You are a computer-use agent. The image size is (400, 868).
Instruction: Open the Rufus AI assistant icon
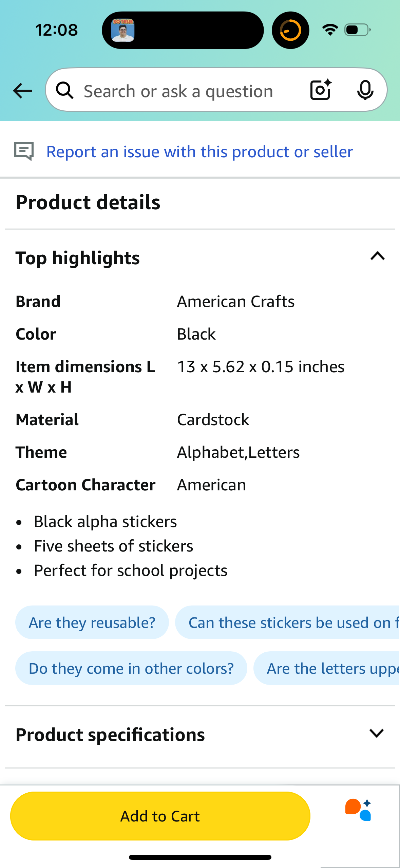pos(359,810)
